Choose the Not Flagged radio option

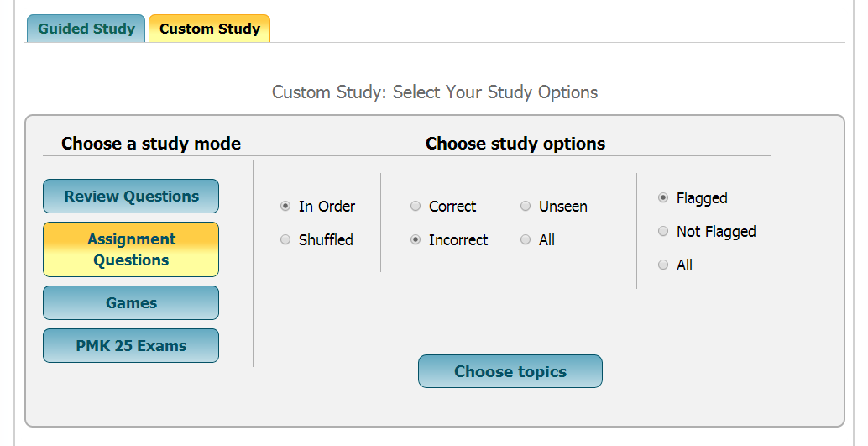click(663, 232)
